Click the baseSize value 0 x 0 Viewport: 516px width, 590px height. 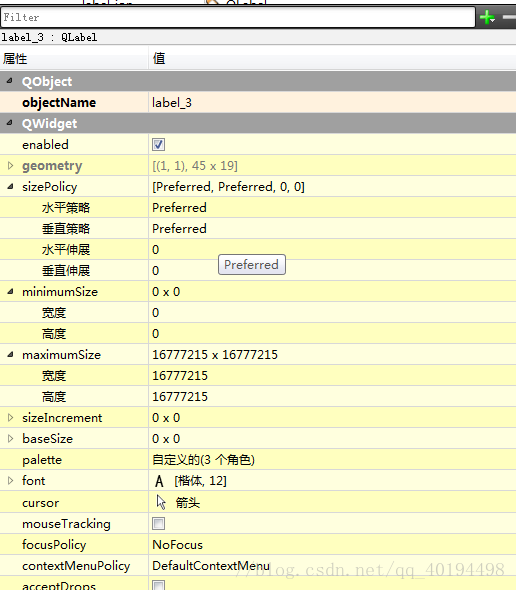click(166, 439)
